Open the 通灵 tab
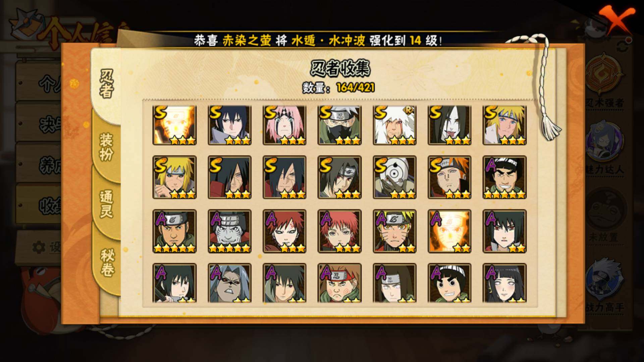The width and height of the screenshot is (644, 362). click(x=106, y=204)
